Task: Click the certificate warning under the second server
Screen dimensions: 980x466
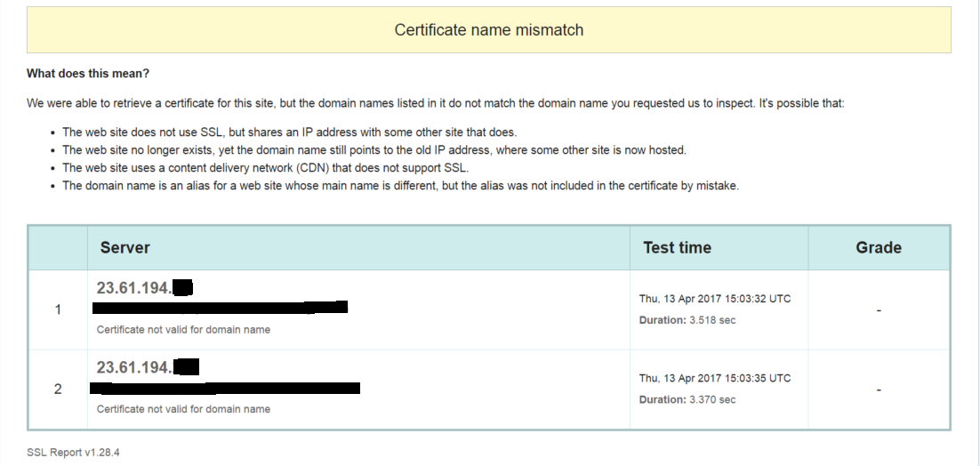Action: (x=183, y=409)
